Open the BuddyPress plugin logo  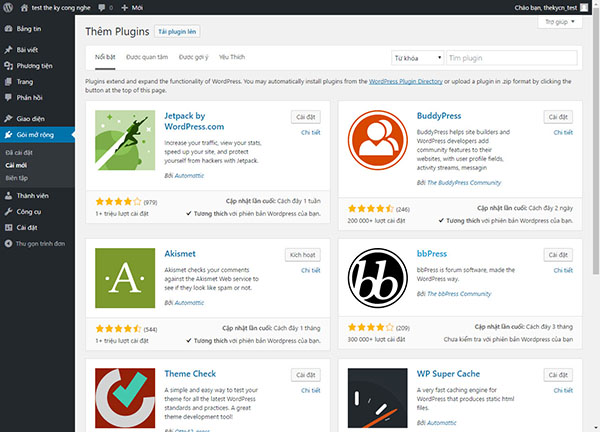378,140
